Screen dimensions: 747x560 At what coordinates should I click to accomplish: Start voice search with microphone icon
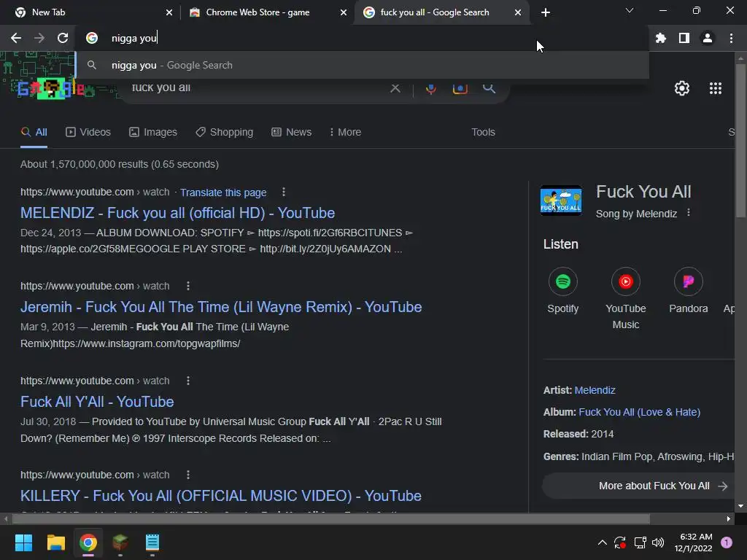(431, 88)
